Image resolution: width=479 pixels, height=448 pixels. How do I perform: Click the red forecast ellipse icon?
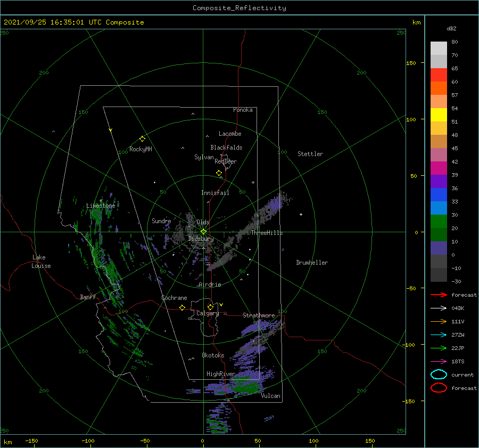pyautogui.click(x=439, y=388)
